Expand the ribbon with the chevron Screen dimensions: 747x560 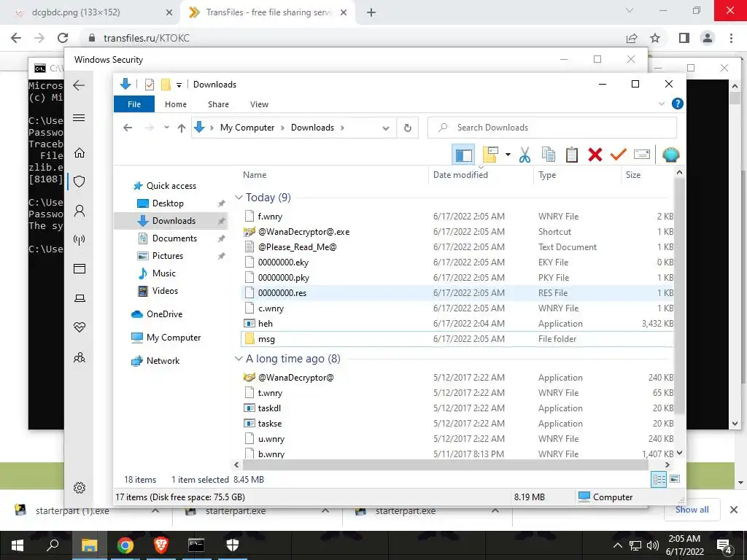click(x=661, y=104)
